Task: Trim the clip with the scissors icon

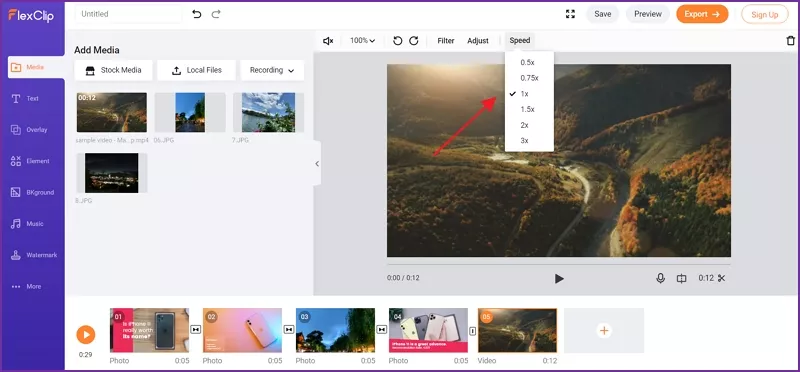Action: (x=721, y=278)
